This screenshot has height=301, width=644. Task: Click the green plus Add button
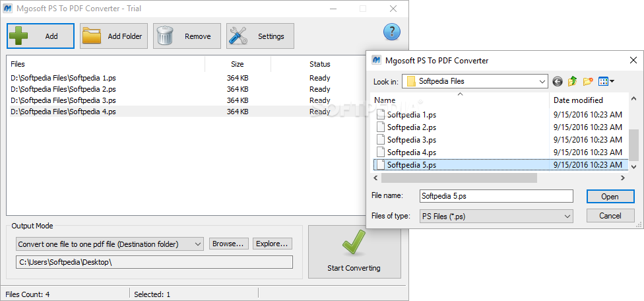point(40,36)
